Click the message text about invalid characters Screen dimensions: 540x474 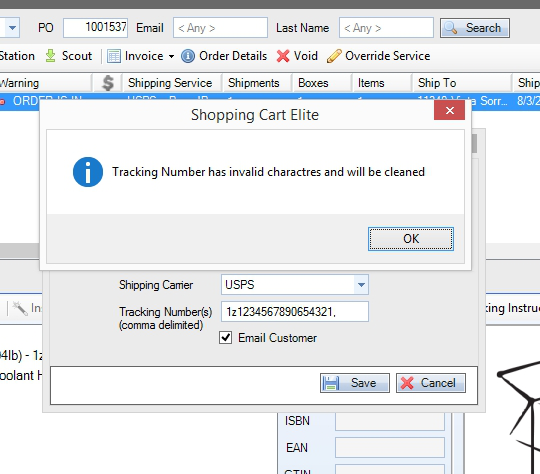click(268, 172)
